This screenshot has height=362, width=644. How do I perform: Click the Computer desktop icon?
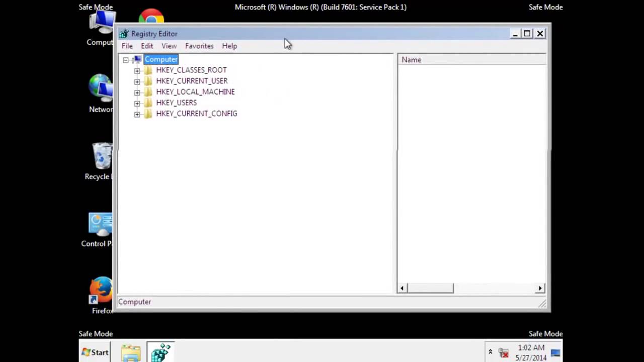[x=101, y=28]
